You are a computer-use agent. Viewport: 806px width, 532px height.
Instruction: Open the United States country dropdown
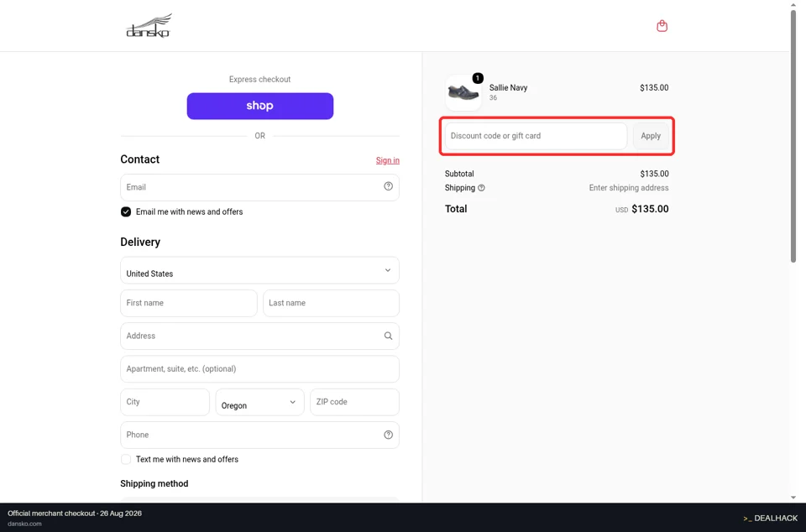259,270
